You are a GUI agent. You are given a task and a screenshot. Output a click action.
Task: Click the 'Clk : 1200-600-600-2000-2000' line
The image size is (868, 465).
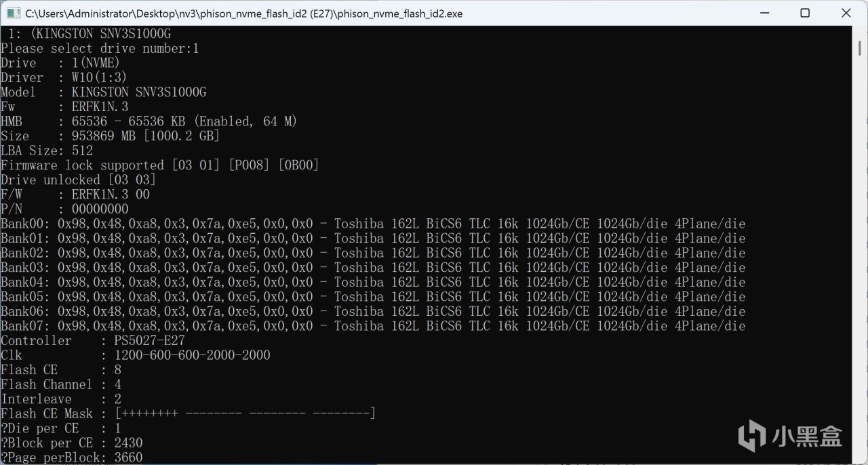click(136, 355)
